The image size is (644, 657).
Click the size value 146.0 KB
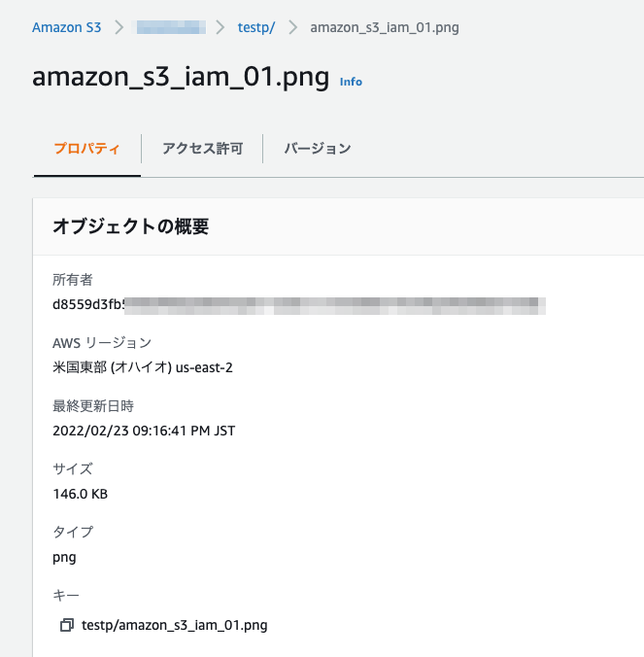tap(80, 494)
